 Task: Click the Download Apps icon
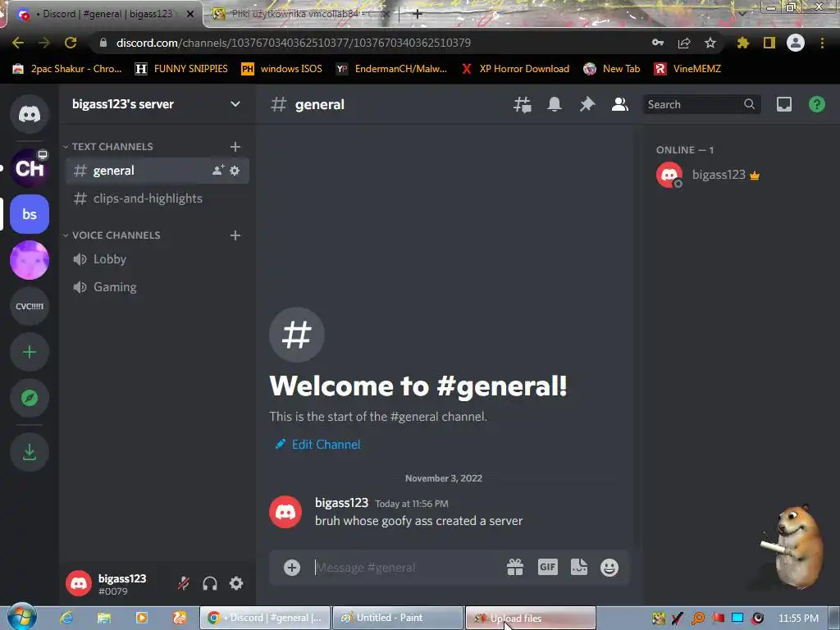coord(30,452)
